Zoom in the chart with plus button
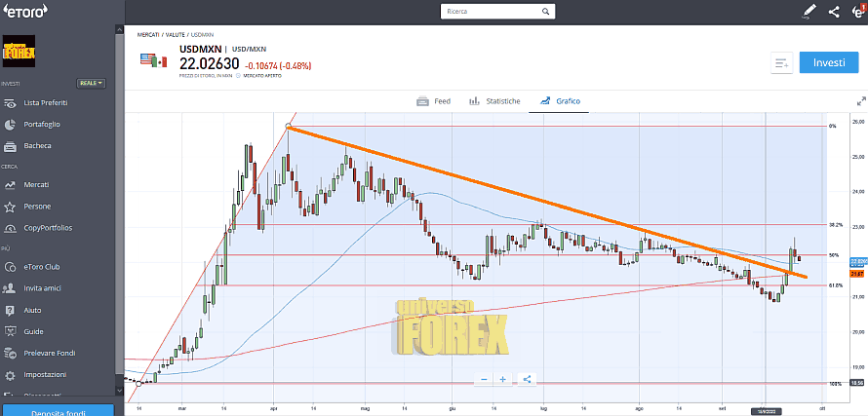 click(x=503, y=379)
